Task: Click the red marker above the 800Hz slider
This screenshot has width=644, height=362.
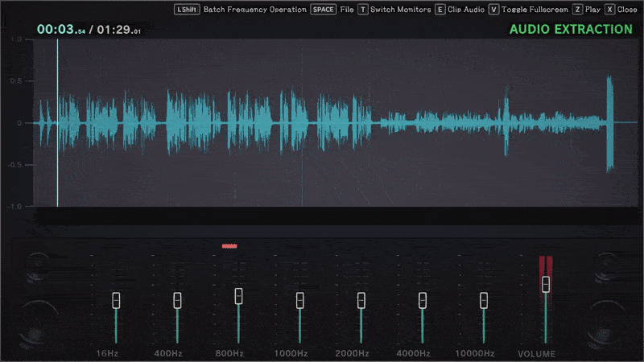Action: [x=229, y=246]
